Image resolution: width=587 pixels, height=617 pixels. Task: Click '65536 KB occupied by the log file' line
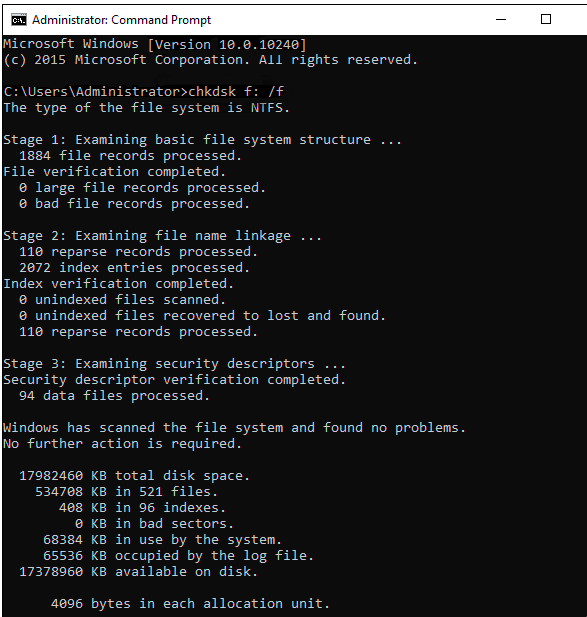(178, 556)
